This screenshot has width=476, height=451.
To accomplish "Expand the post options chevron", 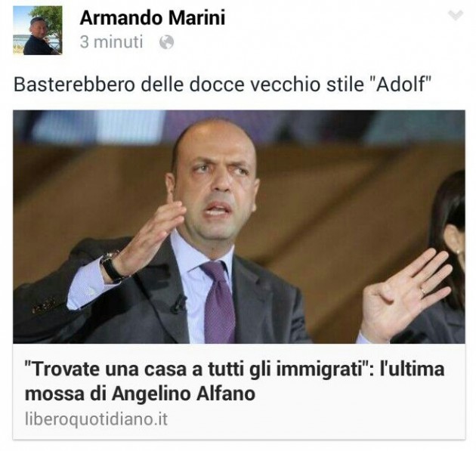I will 456,15.
